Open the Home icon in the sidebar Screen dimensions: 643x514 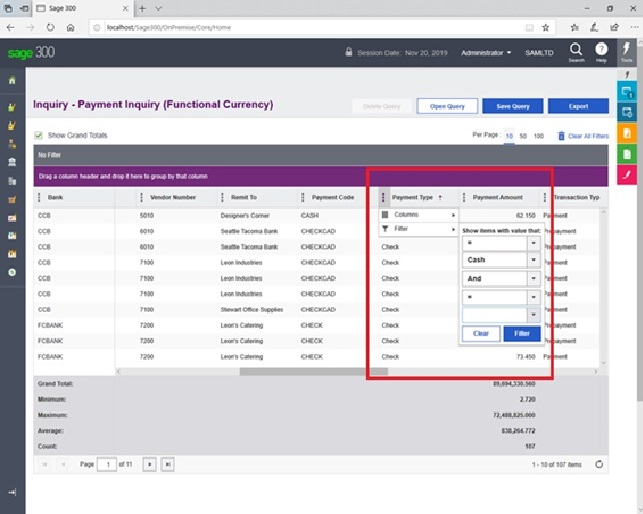[x=12, y=80]
